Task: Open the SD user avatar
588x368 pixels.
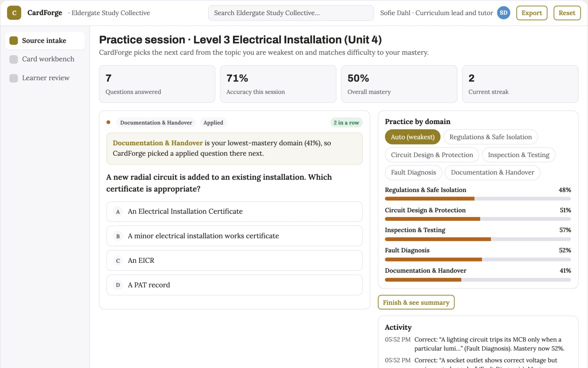Action: tap(503, 13)
